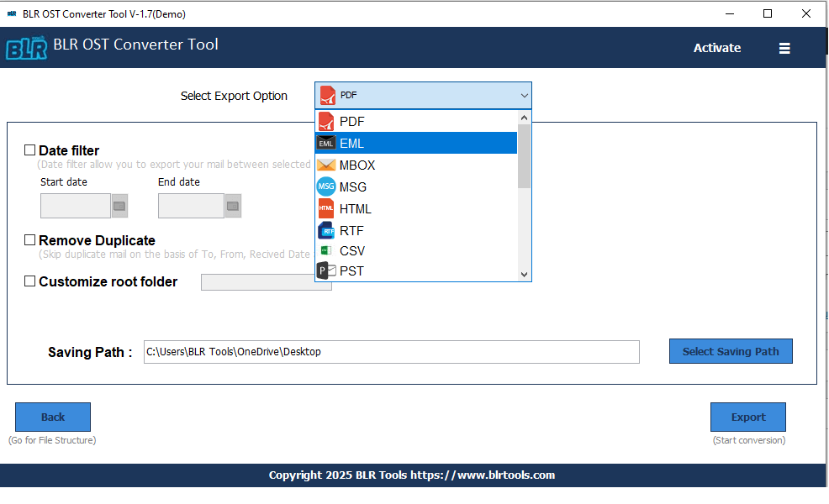Screen dimensions: 829x504
Task: Click the Start date field
Action: (76, 206)
